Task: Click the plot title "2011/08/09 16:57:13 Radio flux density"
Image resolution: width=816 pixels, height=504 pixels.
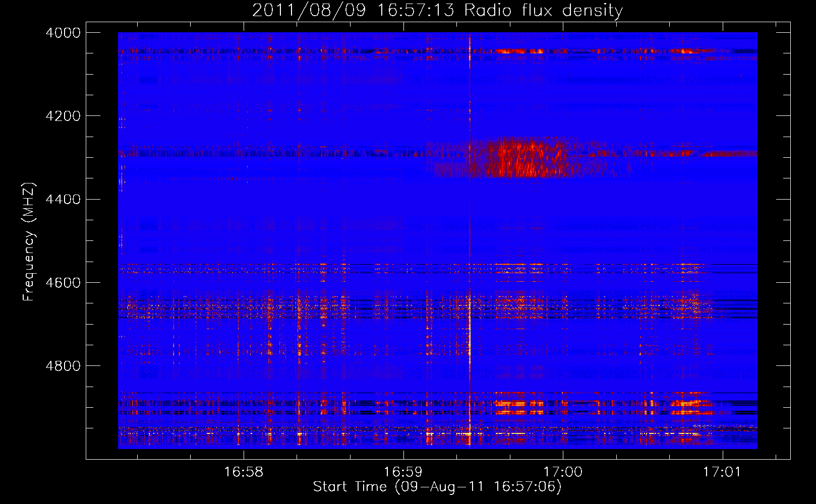Action: (437, 10)
